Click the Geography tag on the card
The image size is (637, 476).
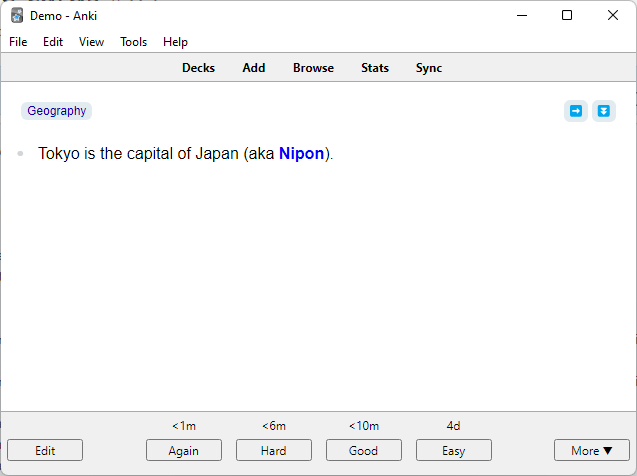57,111
